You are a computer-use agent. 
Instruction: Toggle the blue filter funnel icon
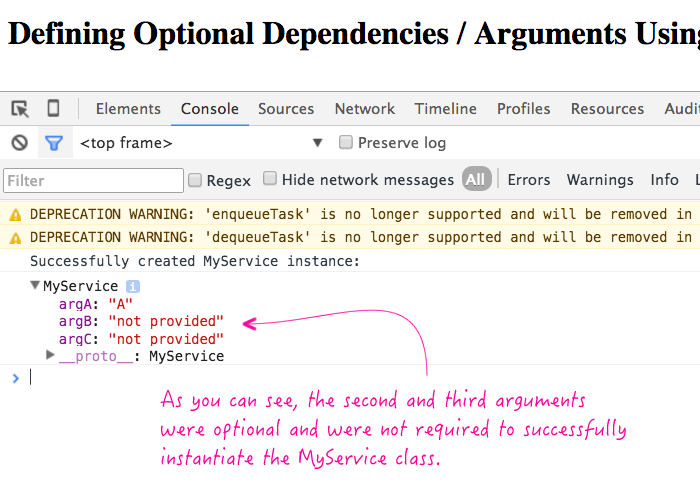pyautogui.click(x=54, y=143)
